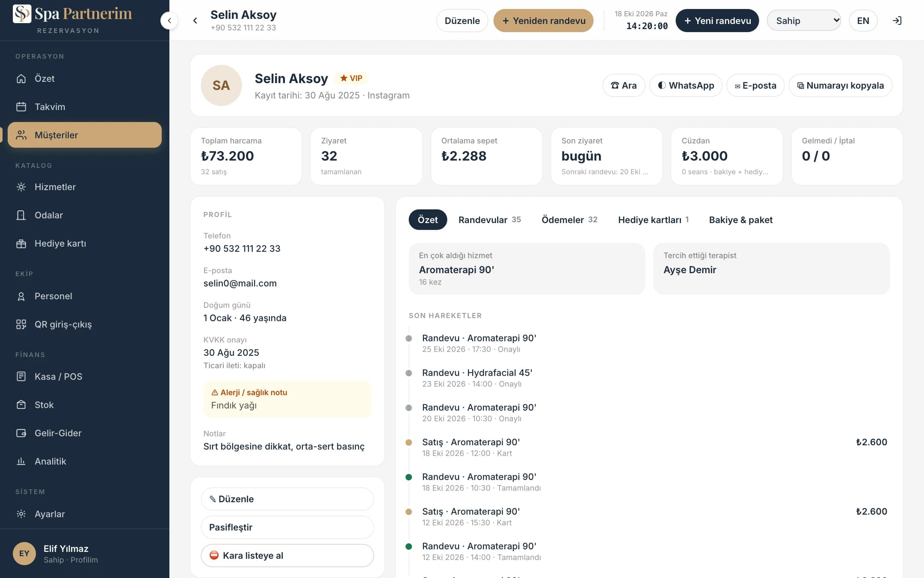Switch to the Randevular tab

click(x=489, y=220)
